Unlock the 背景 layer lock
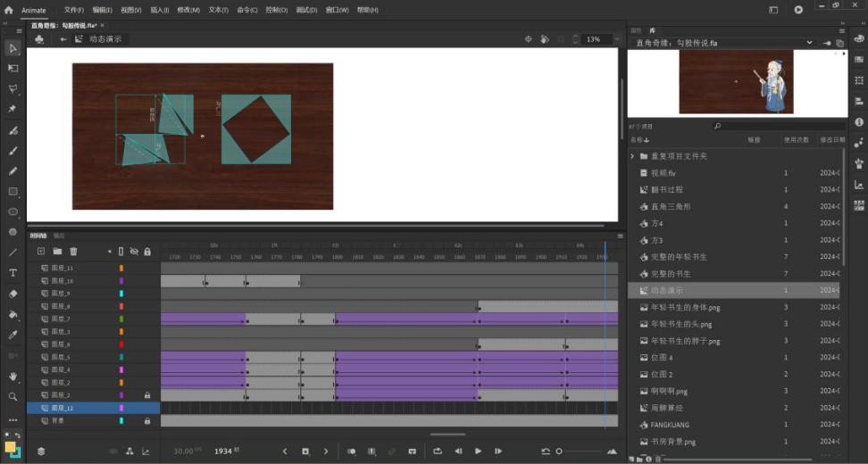This screenshot has width=868, height=464. point(147,420)
